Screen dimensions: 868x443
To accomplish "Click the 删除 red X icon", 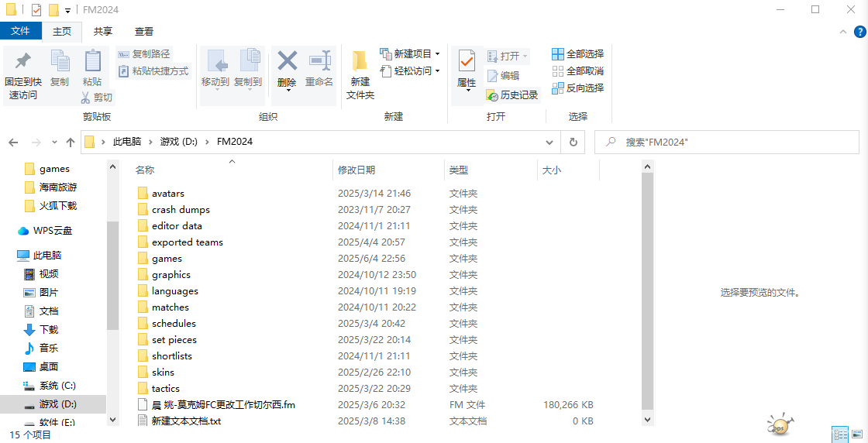I will coord(287,61).
